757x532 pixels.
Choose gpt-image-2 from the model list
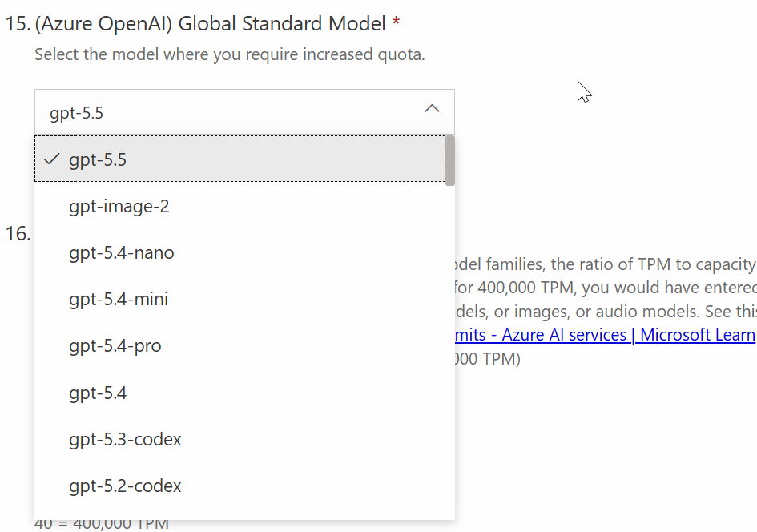240,206
